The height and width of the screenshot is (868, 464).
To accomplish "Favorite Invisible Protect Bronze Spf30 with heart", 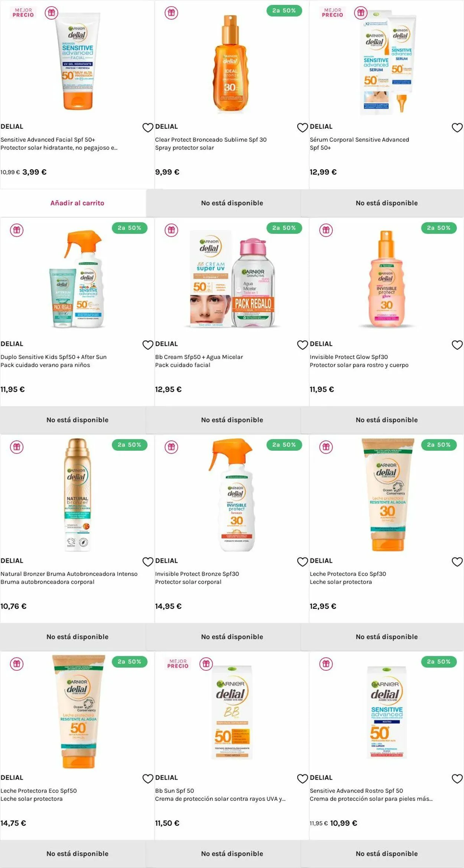I will (x=303, y=562).
